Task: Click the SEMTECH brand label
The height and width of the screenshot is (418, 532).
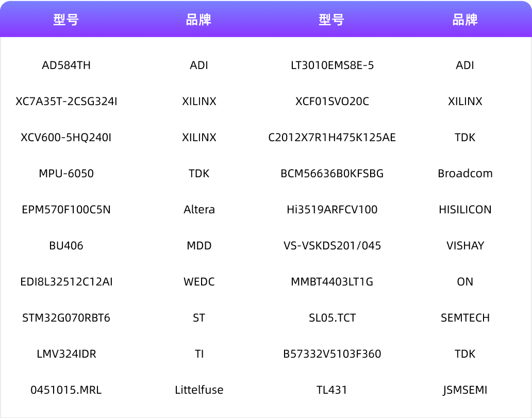Action: (465, 317)
